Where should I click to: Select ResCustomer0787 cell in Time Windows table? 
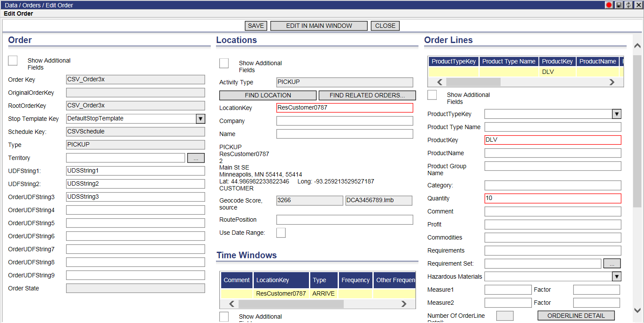(281, 293)
